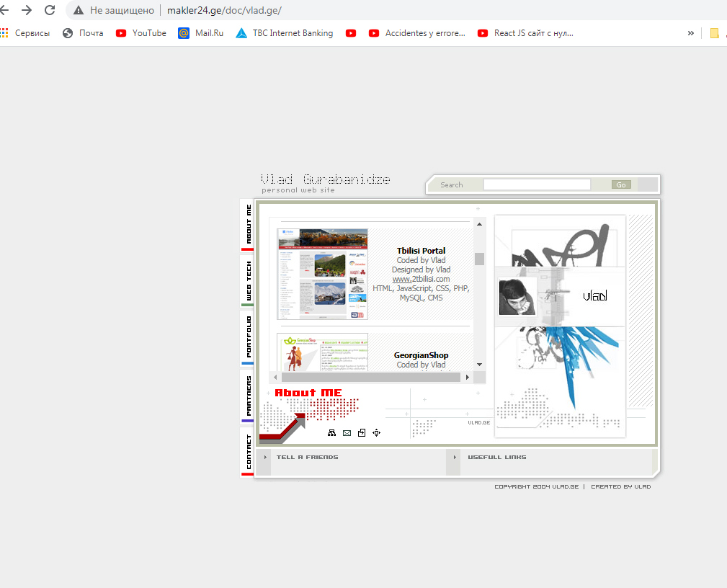Screen dimensions: 727x588
Task: Expand the Tell a Friends panel arrow
Action: tap(265, 458)
